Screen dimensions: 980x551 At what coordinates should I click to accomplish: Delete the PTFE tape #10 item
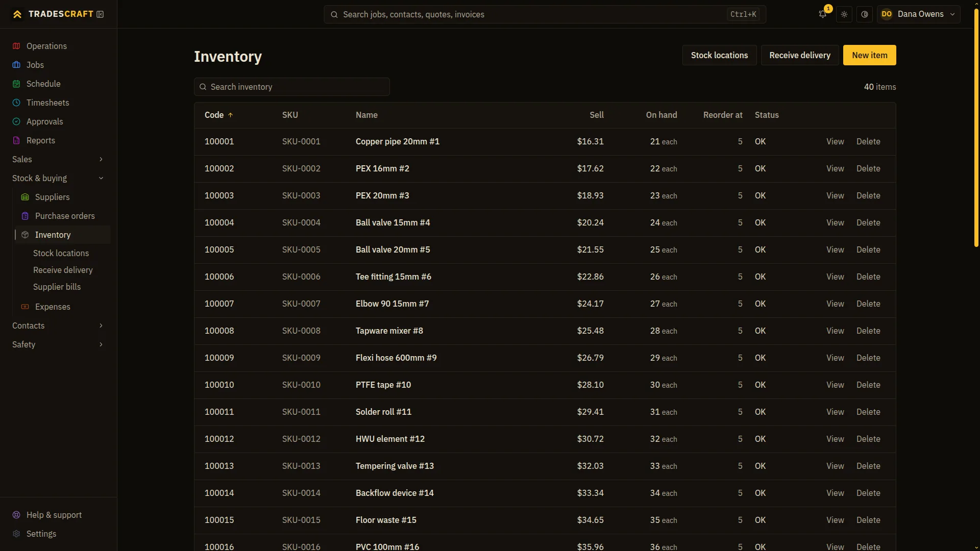[868, 385]
